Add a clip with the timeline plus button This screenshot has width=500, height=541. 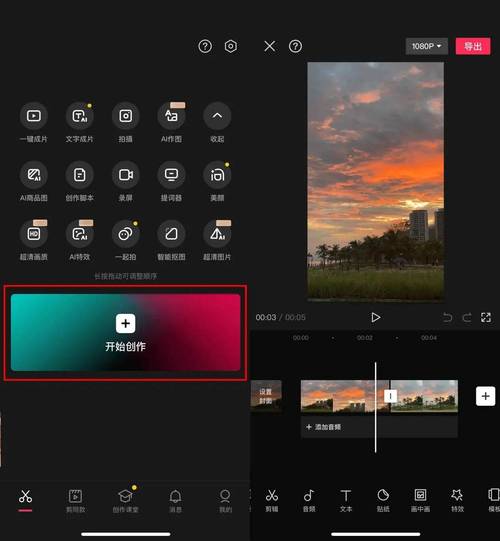[486, 396]
